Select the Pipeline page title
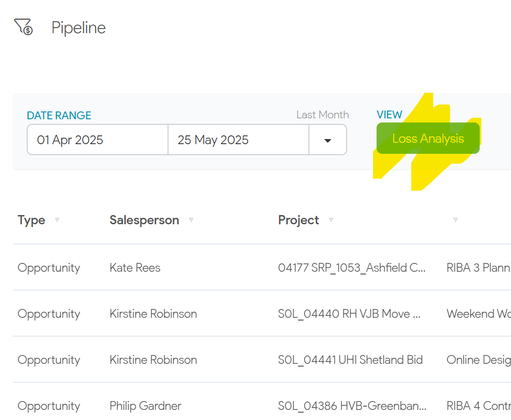 tap(79, 28)
